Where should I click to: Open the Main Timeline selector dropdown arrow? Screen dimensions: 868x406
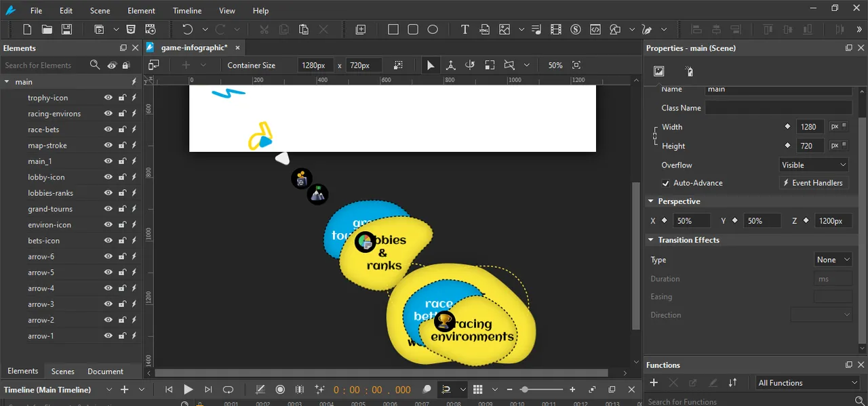click(x=108, y=390)
